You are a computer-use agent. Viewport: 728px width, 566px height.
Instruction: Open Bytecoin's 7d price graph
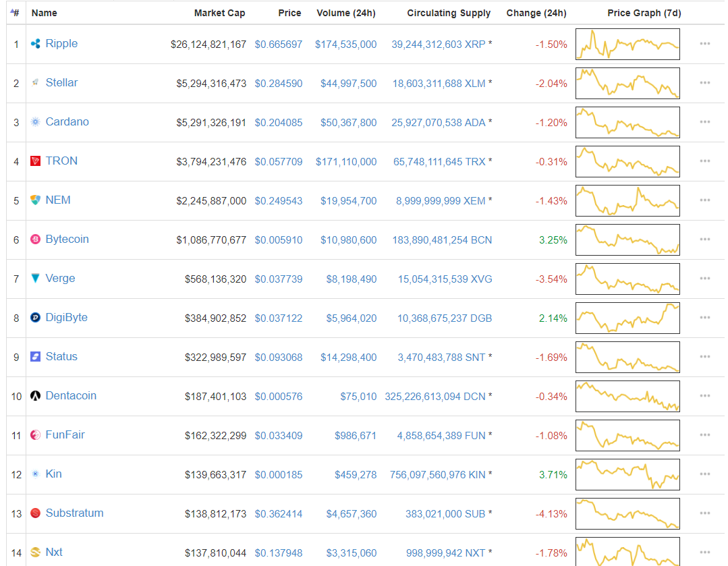point(627,239)
